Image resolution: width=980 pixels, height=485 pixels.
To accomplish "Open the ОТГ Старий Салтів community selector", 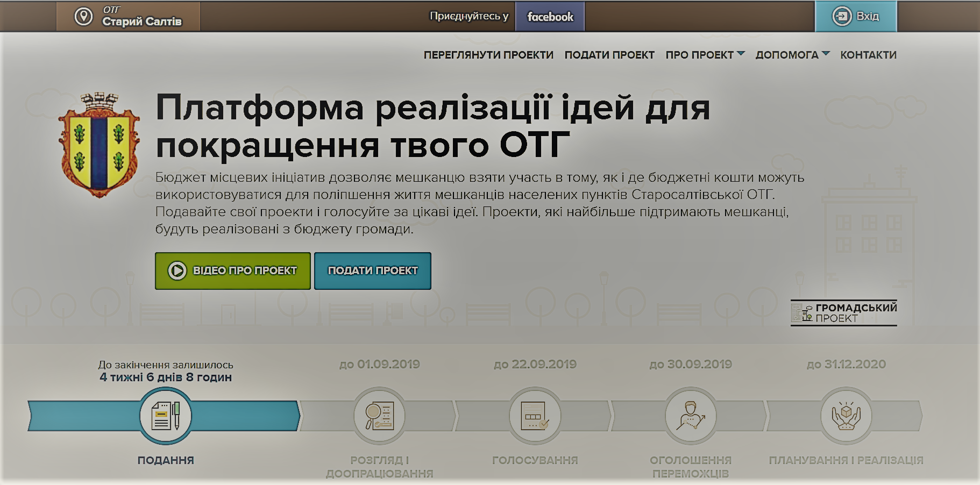I will coord(129,17).
